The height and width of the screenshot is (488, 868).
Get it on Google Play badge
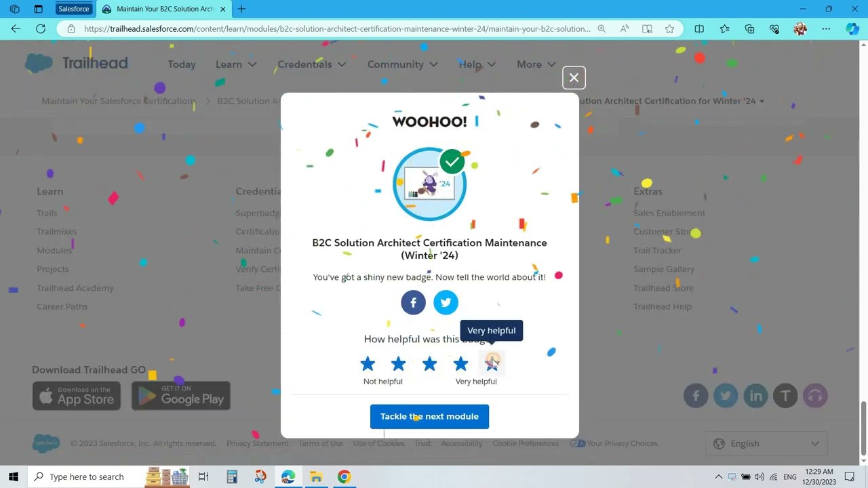coord(181,396)
